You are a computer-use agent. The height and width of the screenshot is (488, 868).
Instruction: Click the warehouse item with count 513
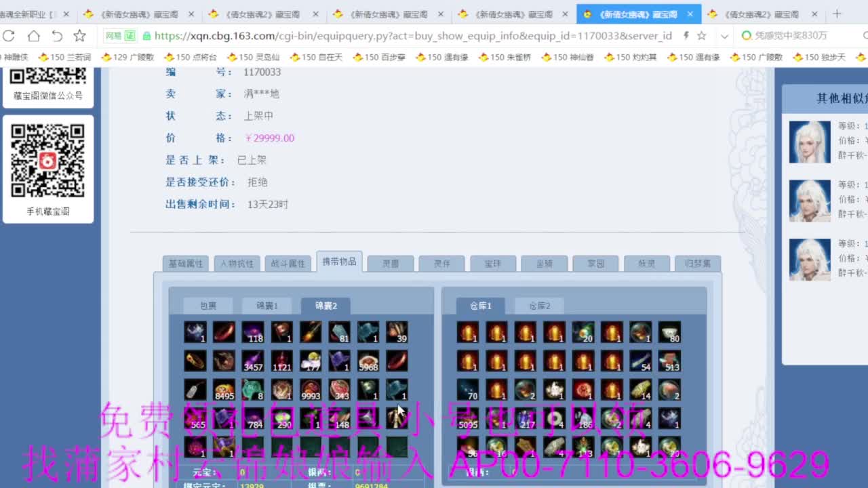[669, 361]
